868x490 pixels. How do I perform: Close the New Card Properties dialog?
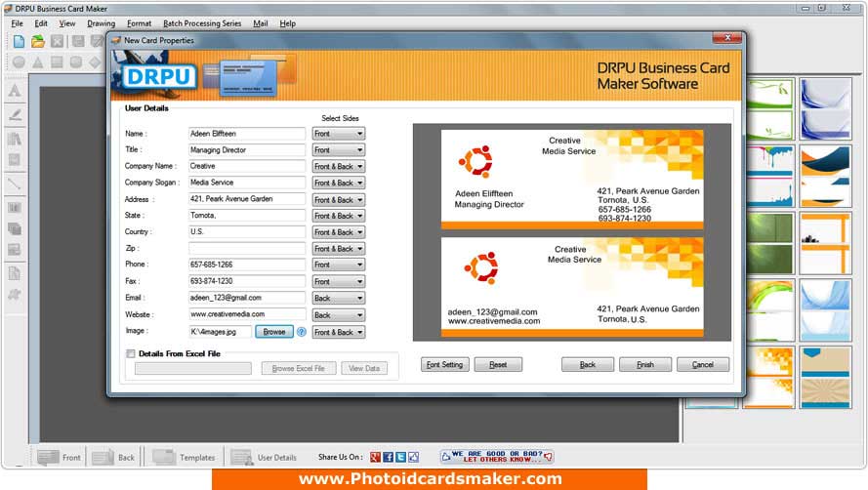pos(726,38)
